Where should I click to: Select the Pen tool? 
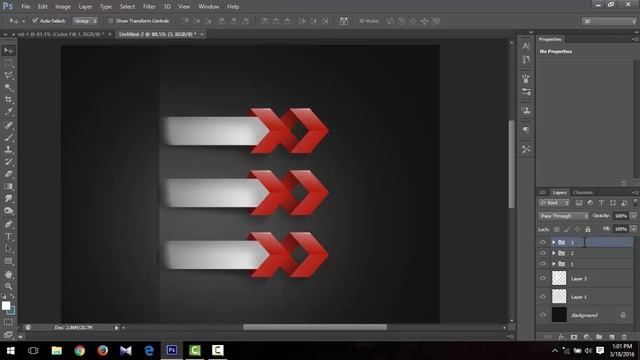pos(8,224)
